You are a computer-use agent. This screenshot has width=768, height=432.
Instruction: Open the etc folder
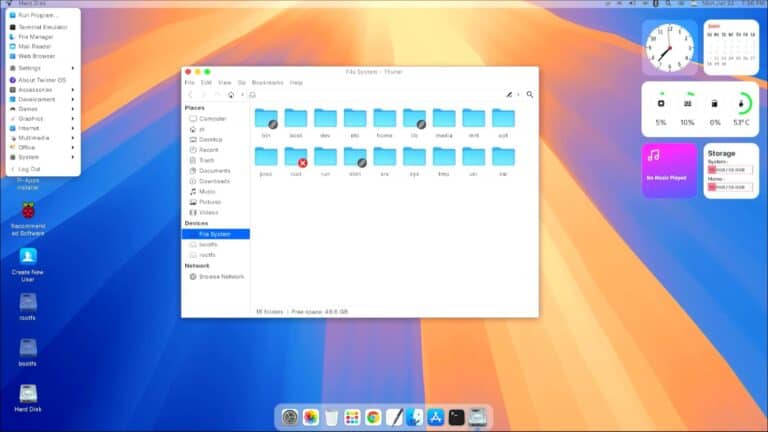pos(355,119)
